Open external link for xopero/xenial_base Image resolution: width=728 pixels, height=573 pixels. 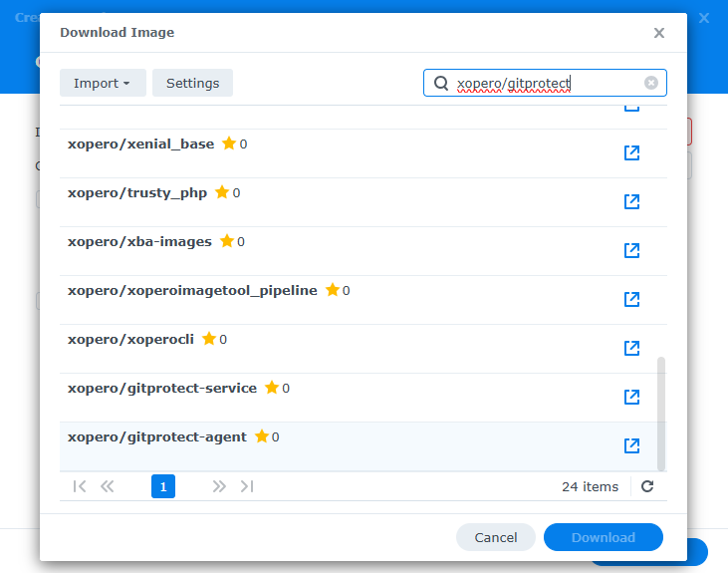630,153
